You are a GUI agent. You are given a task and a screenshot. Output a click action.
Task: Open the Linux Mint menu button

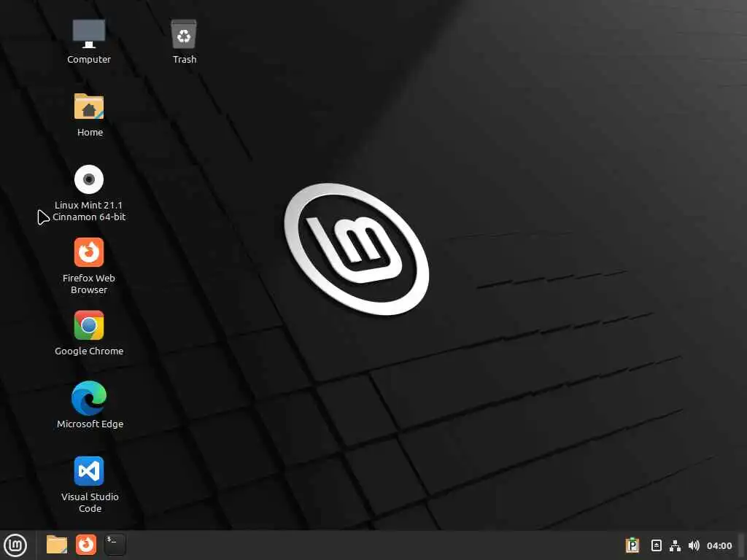pos(15,545)
